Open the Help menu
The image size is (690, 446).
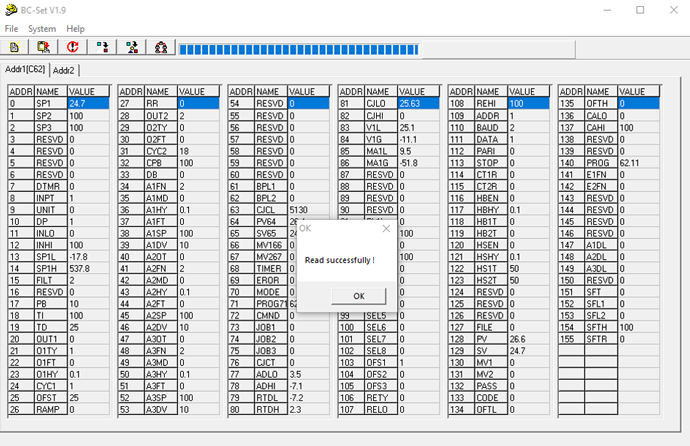pyautogui.click(x=75, y=29)
